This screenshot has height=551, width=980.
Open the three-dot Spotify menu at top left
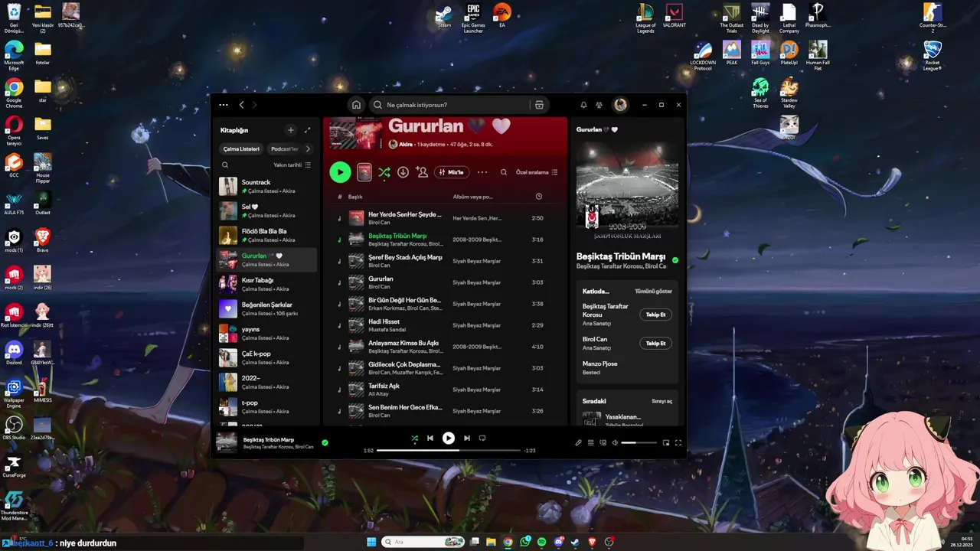[223, 105]
